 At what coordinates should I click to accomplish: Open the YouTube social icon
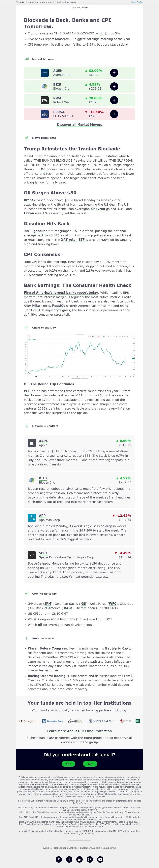100,859
